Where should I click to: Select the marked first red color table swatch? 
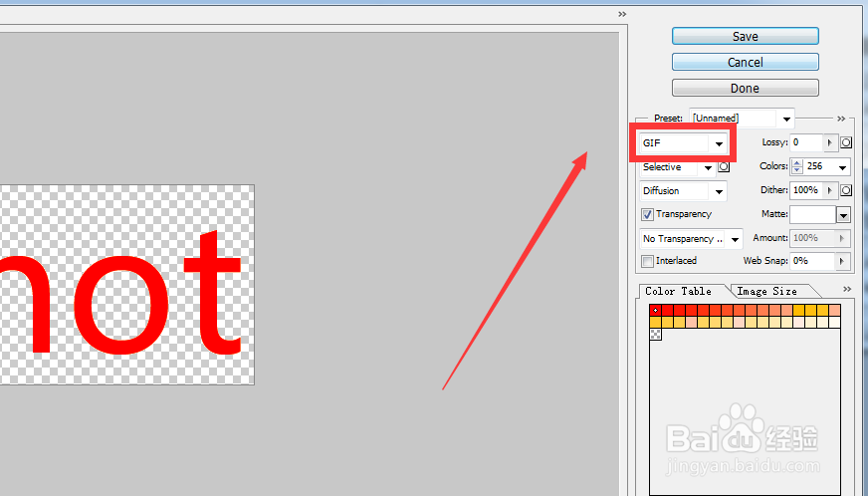(x=655, y=311)
